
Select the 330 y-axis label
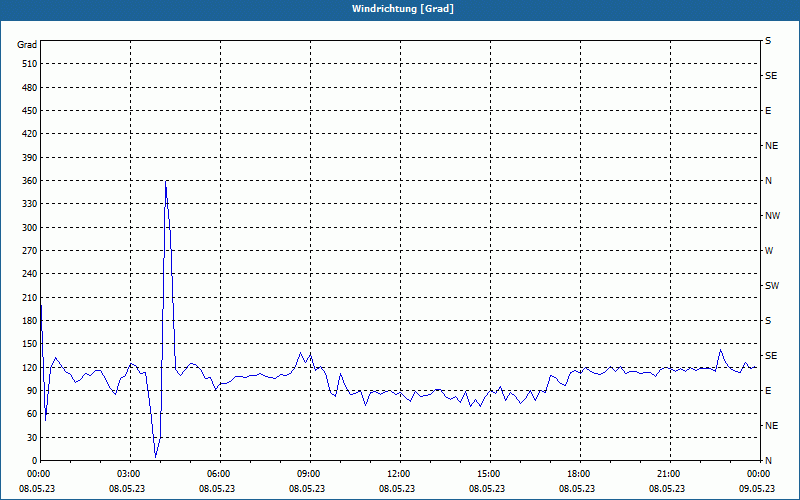tap(30, 204)
